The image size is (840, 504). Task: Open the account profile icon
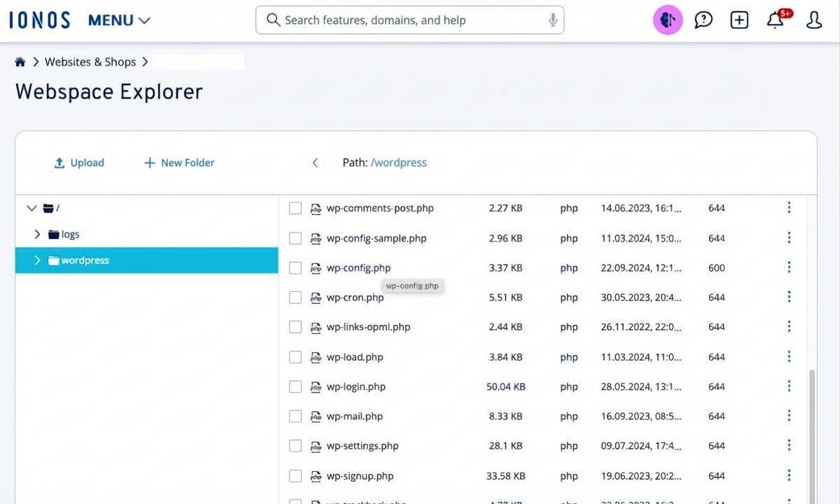tap(814, 20)
